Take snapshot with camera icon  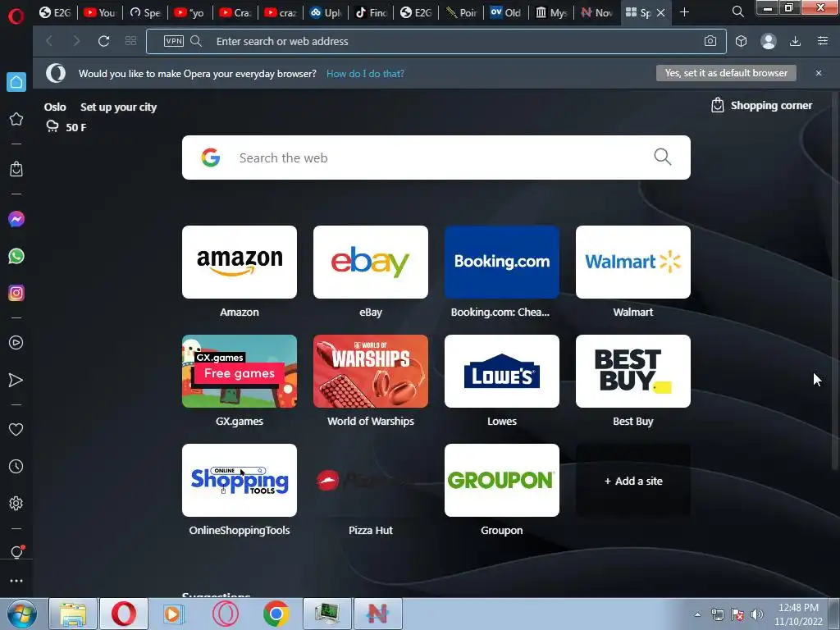[x=710, y=41]
